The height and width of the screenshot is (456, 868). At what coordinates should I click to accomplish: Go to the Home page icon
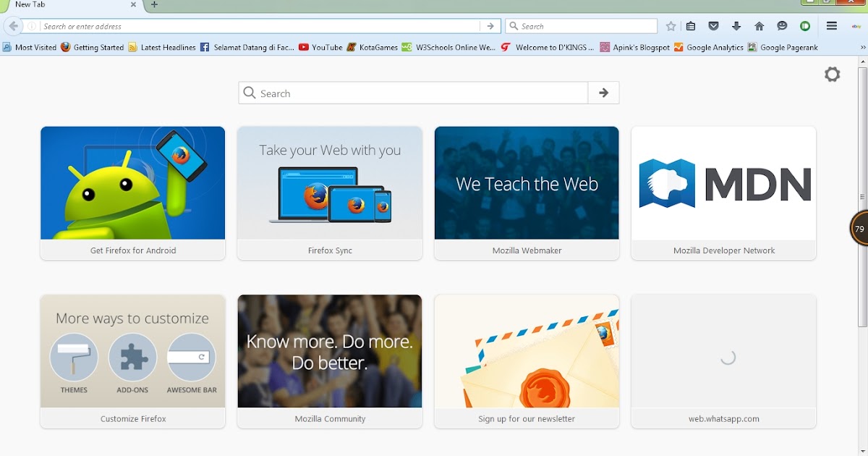(x=759, y=26)
